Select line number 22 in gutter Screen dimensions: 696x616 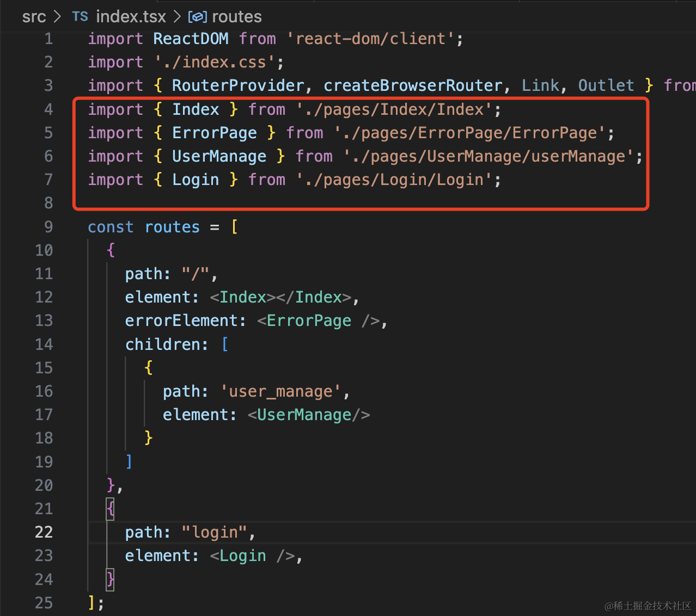(x=44, y=532)
